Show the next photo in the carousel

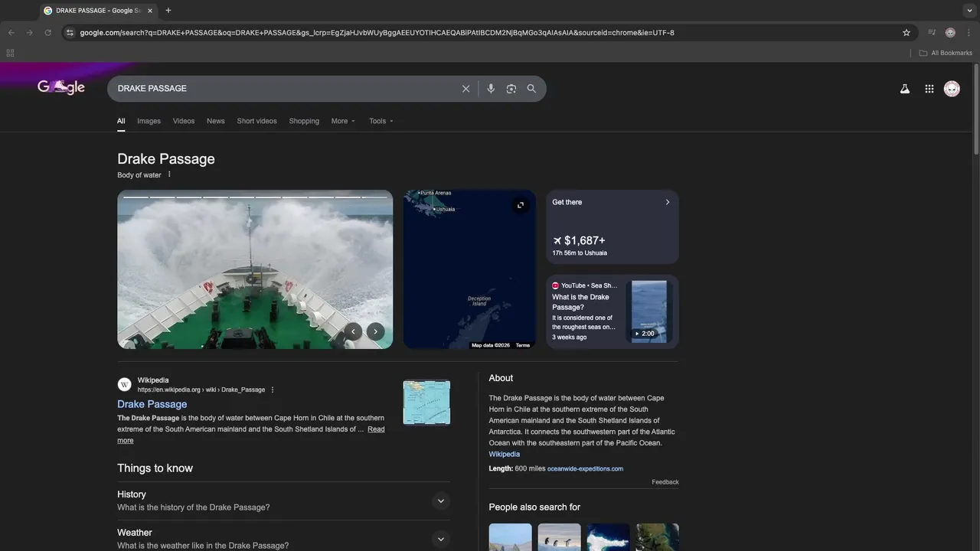375,331
